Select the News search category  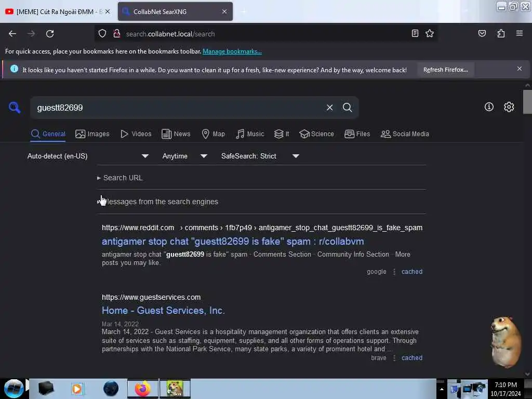176,134
